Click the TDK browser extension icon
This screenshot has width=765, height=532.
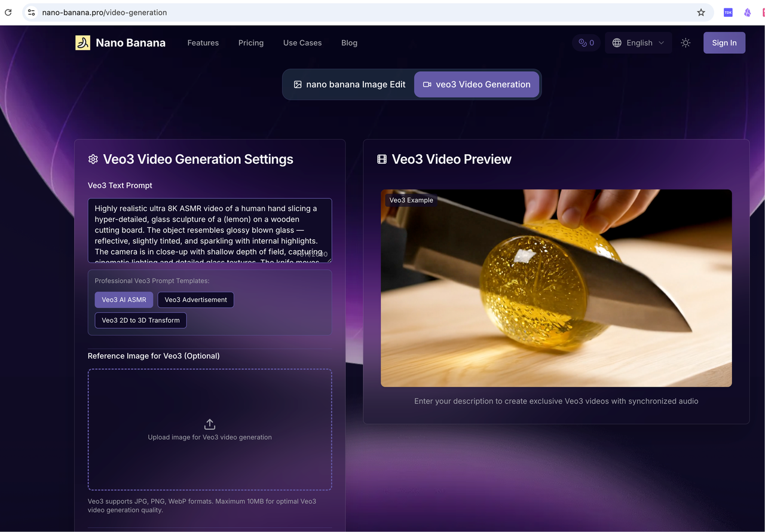point(728,13)
